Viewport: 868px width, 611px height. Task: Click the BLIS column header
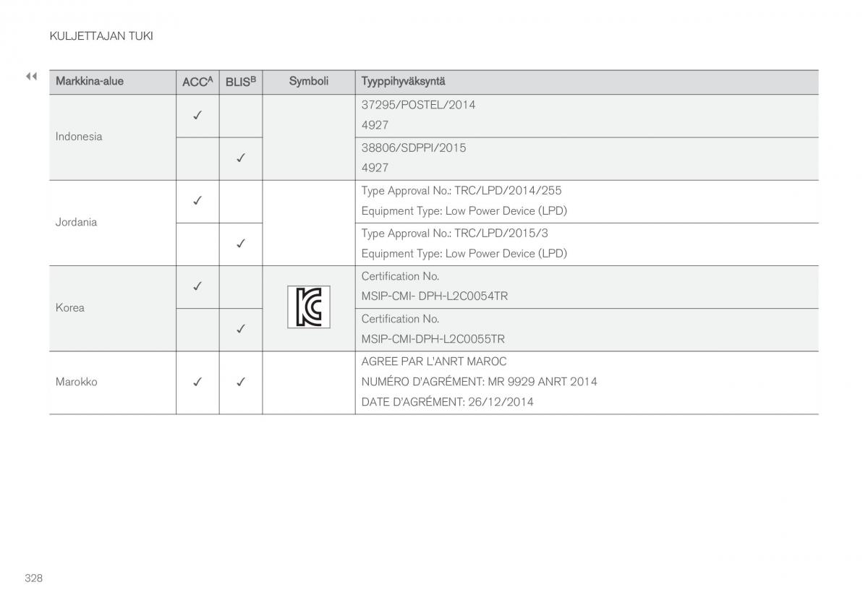pyautogui.click(x=241, y=82)
